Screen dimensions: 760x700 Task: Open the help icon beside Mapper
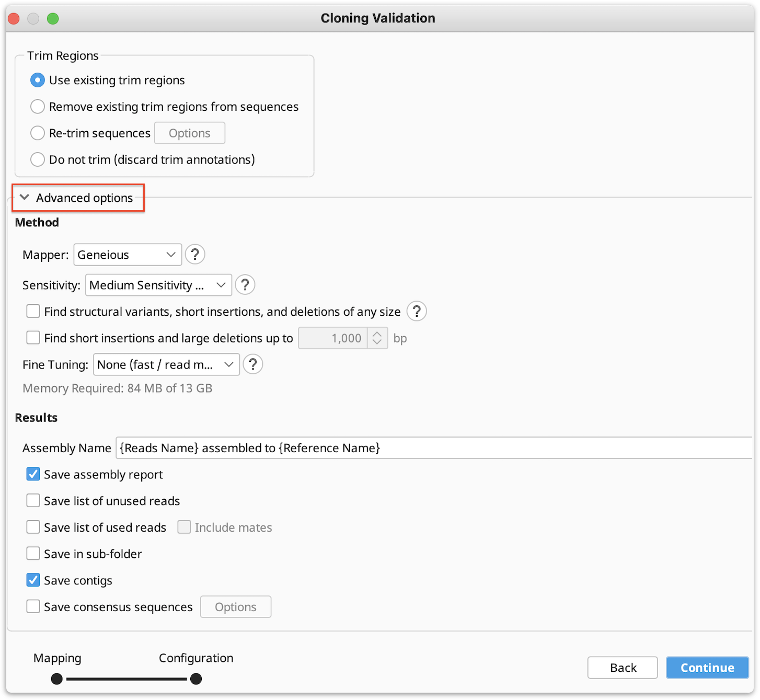[195, 255]
